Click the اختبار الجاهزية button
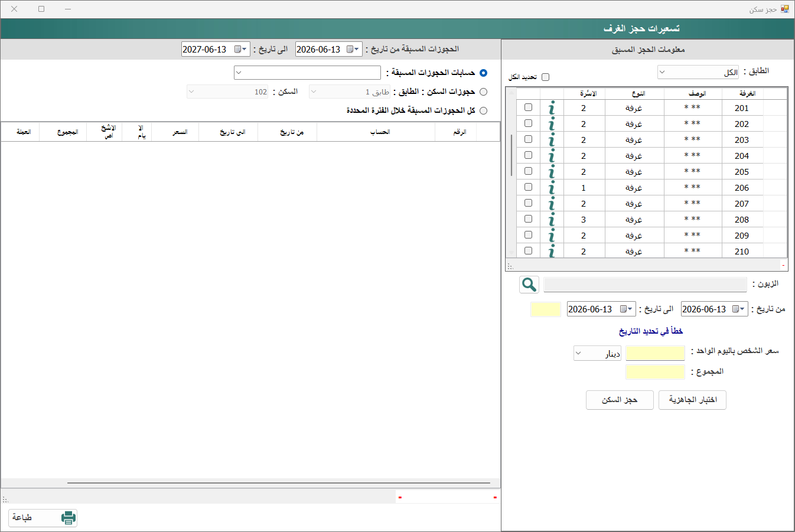The height and width of the screenshot is (532, 795). click(x=692, y=400)
